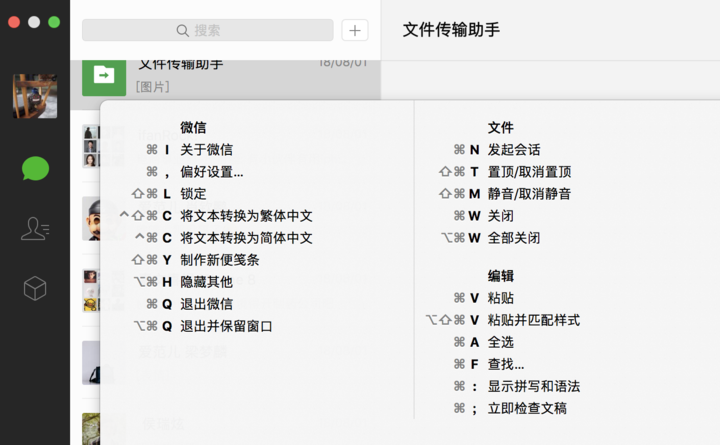Open the Contacts icon in sidebar
This screenshot has height=445, width=720.
35,228
